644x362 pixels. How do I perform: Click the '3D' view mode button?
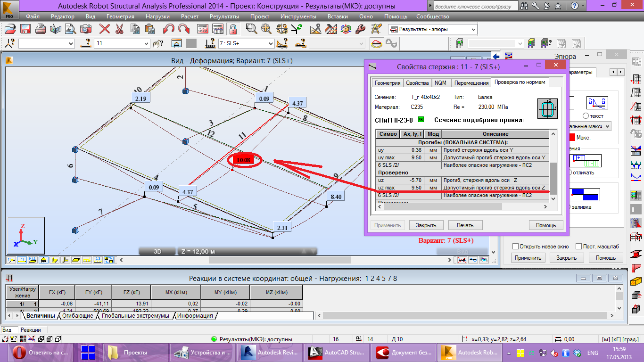pos(158,252)
